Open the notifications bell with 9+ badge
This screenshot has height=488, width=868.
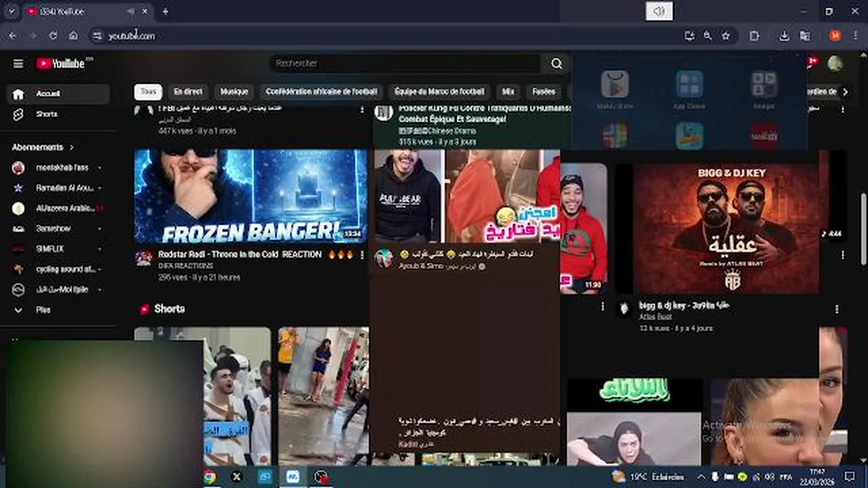pos(811,63)
